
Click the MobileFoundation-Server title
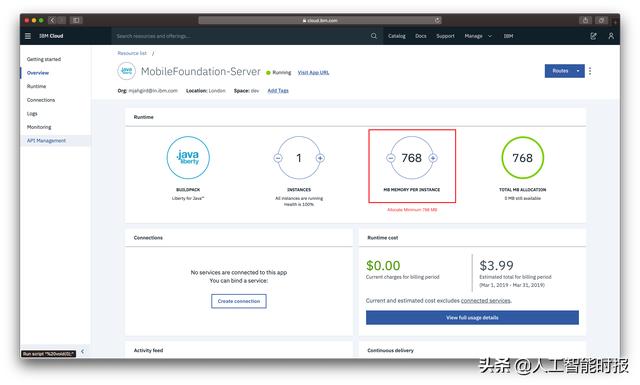[200, 71]
